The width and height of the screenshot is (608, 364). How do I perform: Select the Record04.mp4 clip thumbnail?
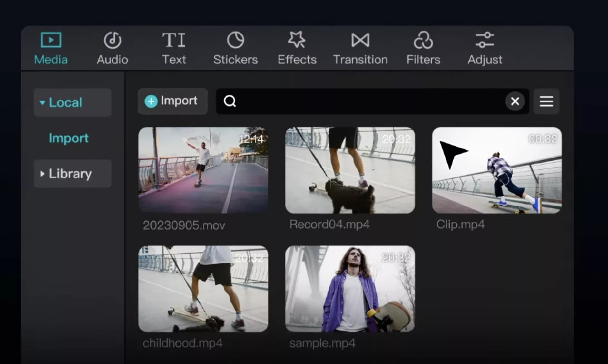(x=350, y=170)
